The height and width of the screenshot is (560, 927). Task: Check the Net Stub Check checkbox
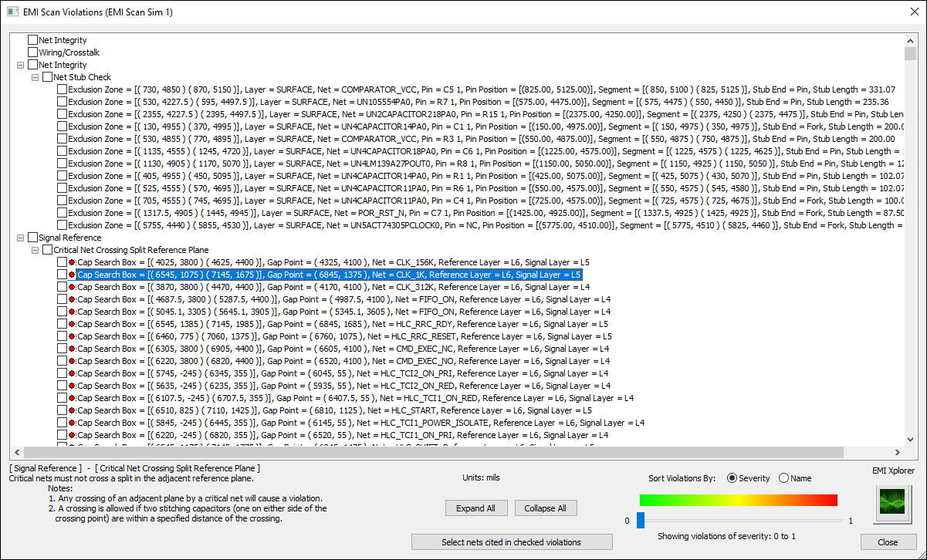(x=46, y=76)
